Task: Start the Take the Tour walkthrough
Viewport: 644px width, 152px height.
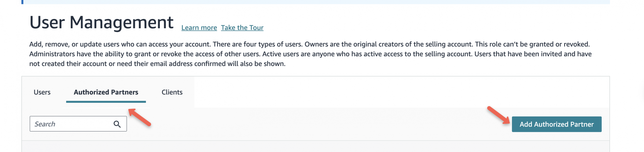Action: (242, 28)
